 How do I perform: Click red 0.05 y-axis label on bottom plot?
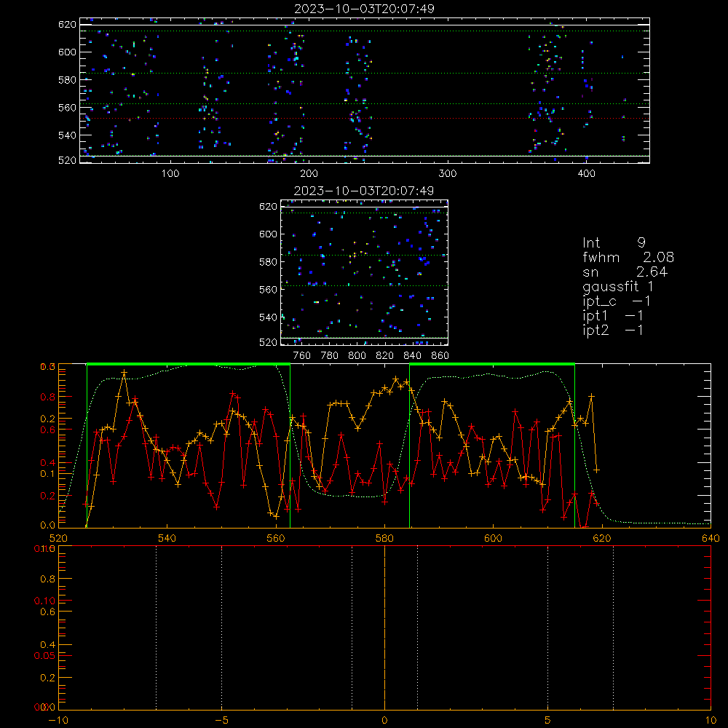pos(44,656)
